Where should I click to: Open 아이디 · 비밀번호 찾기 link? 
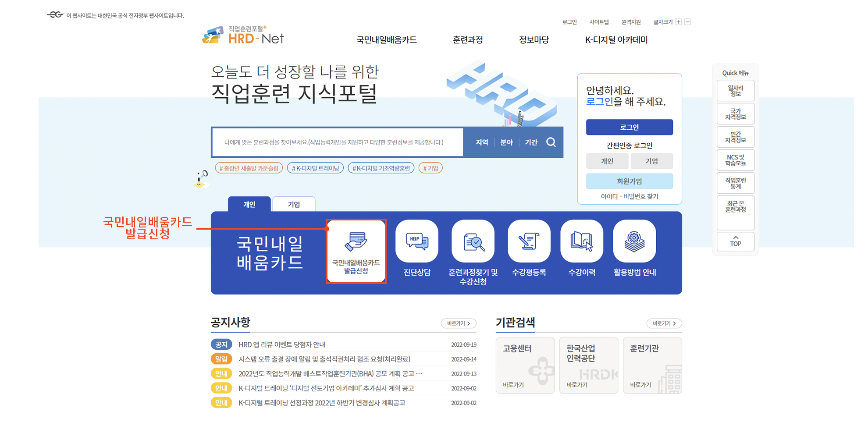pos(630,196)
